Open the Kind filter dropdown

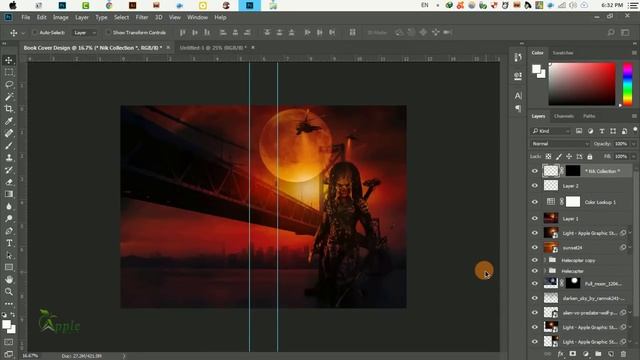coord(551,131)
